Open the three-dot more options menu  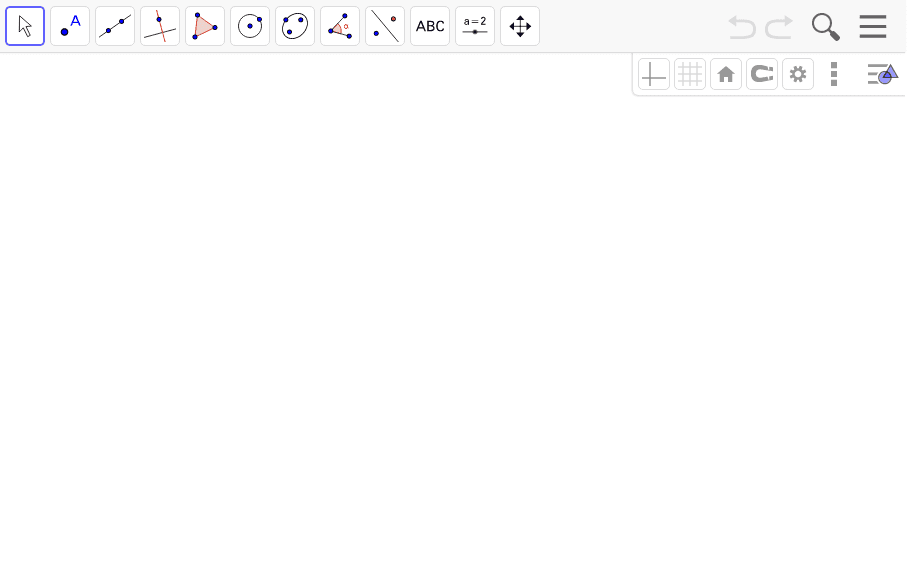[834, 74]
